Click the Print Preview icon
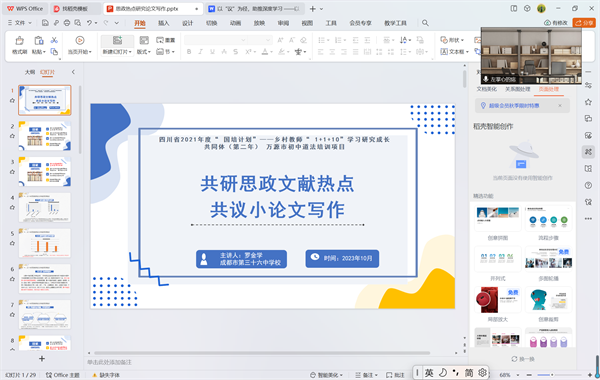Viewport: 600px width, 380px height. pos(78,23)
